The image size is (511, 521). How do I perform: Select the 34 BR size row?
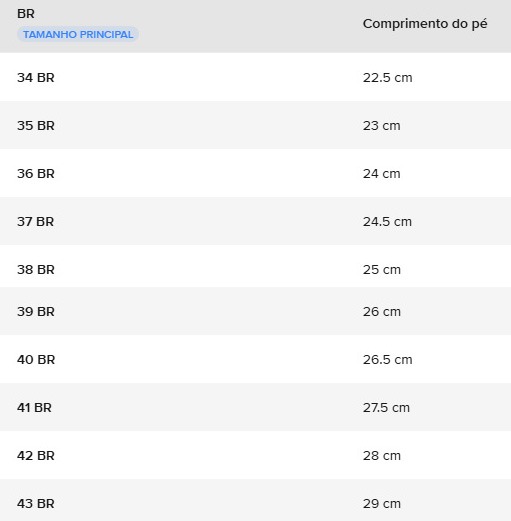click(255, 77)
